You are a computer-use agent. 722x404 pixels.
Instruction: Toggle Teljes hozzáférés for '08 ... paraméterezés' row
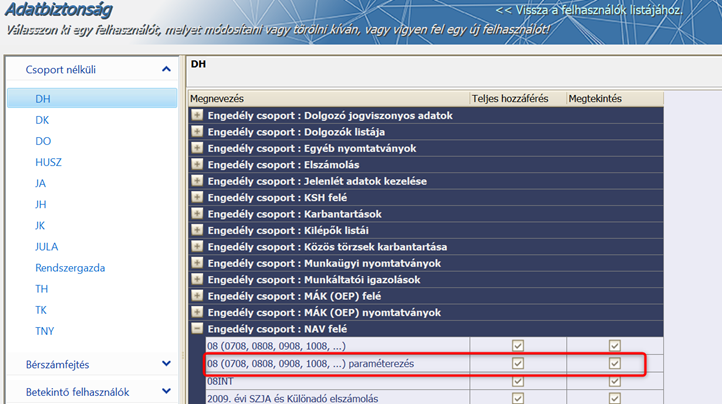(518, 363)
